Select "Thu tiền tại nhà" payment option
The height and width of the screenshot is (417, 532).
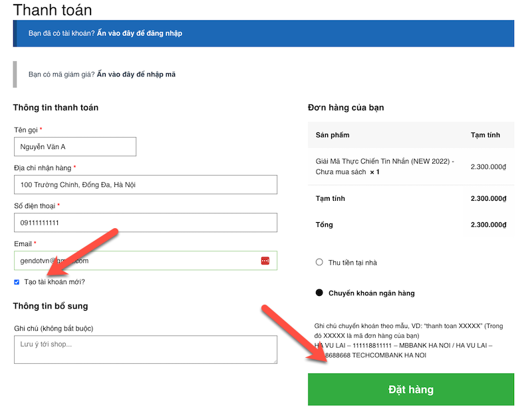[319, 262]
